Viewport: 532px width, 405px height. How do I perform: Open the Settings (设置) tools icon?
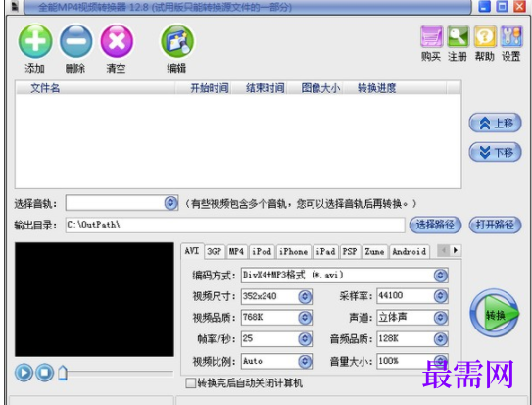511,36
